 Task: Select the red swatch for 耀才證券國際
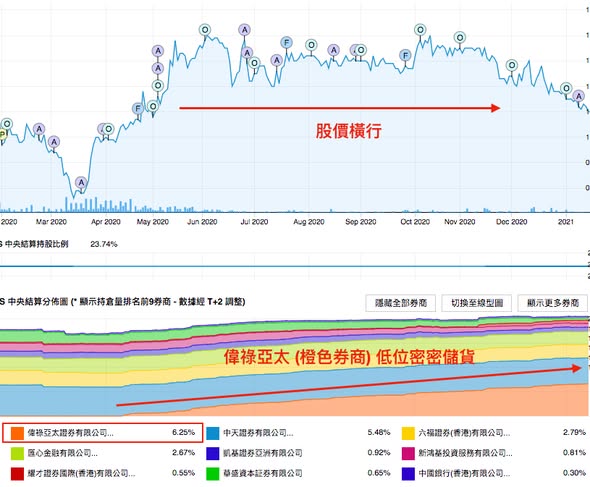[x=17, y=473]
